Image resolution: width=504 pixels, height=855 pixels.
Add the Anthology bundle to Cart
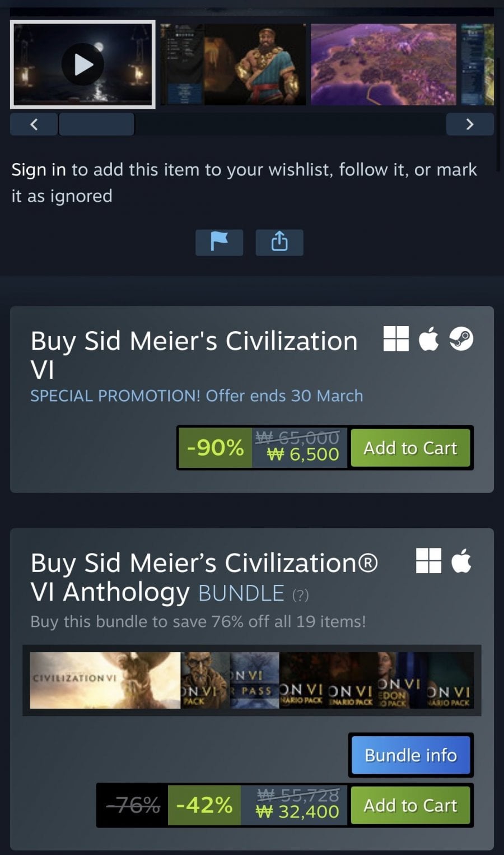click(x=410, y=805)
